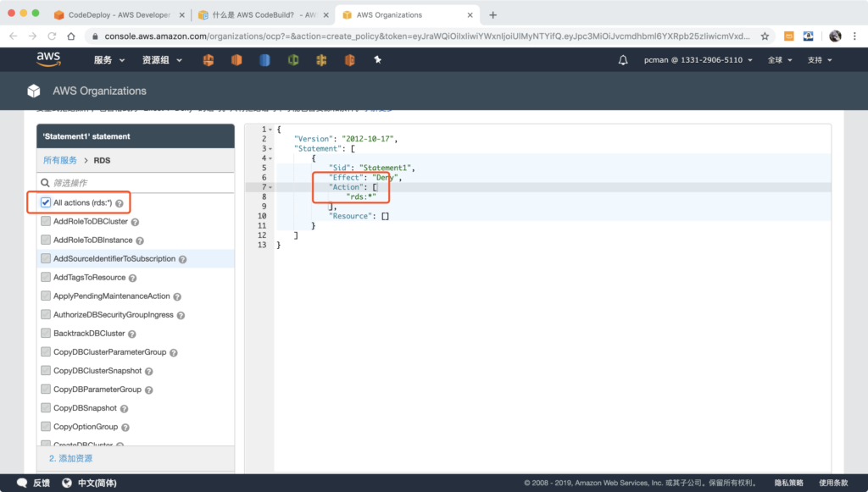Open the 服务 services dropdown
Screen dimensions: 868x492
coord(109,60)
